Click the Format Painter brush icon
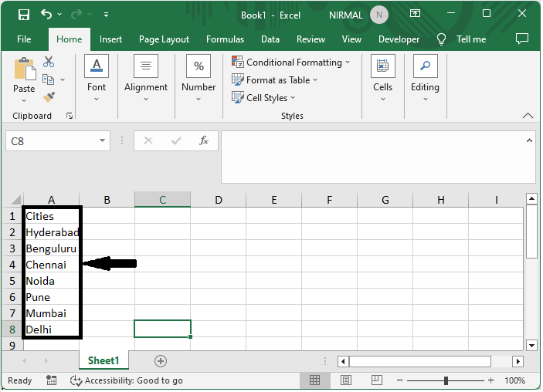Image resolution: width=543 pixels, height=392 pixels. tap(49, 96)
